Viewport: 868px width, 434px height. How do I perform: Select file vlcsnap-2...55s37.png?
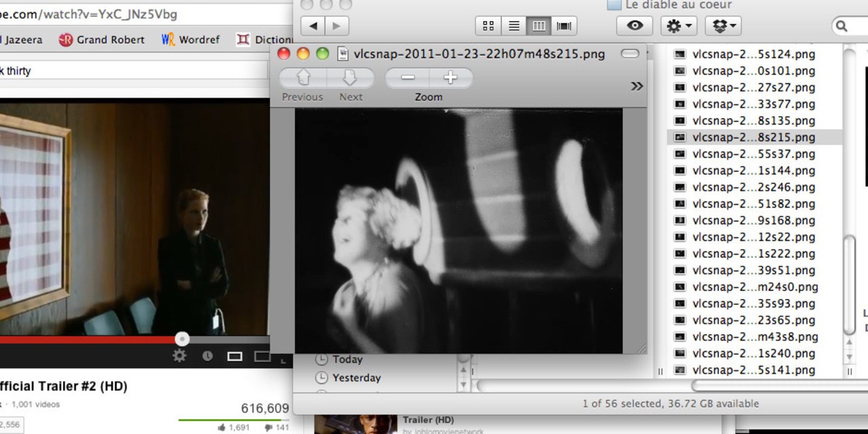pos(754,154)
